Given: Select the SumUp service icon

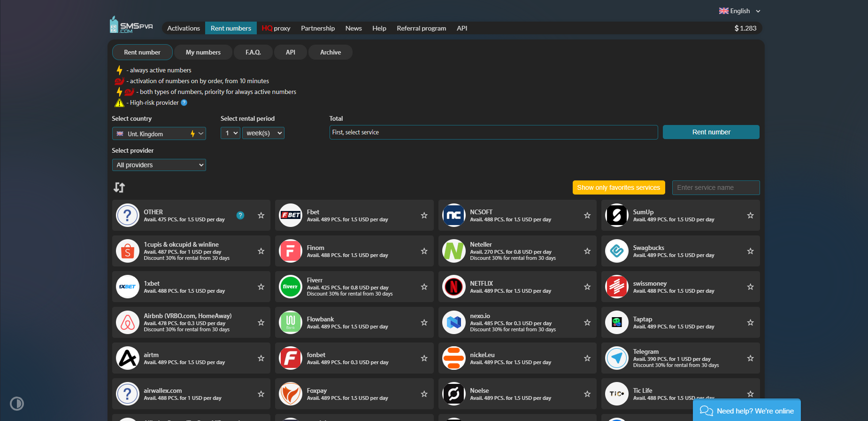Looking at the screenshot, I should (617, 215).
